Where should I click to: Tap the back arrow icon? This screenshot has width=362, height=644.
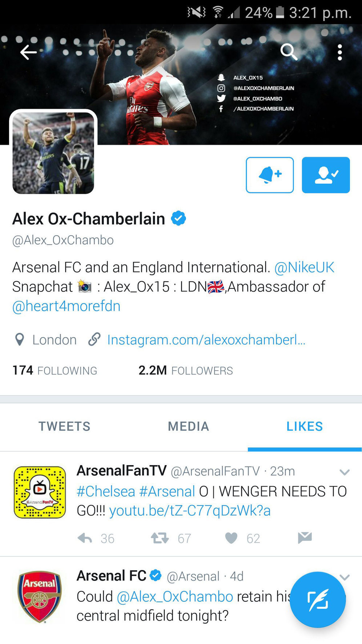[28, 52]
